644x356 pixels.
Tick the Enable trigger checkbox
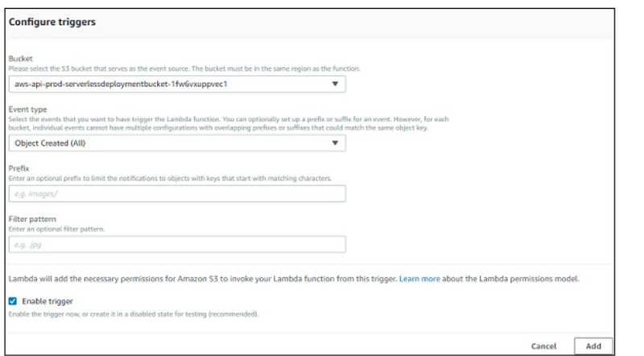(x=13, y=300)
